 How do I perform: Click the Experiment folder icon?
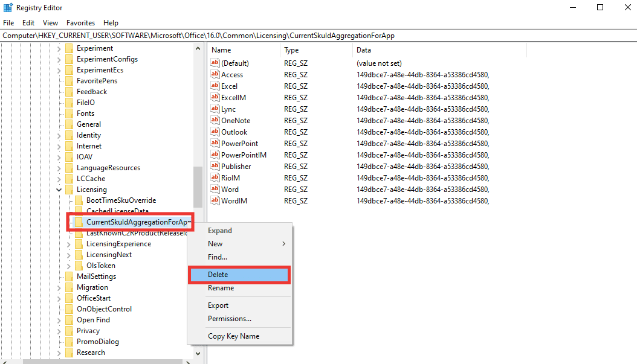coord(69,48)
